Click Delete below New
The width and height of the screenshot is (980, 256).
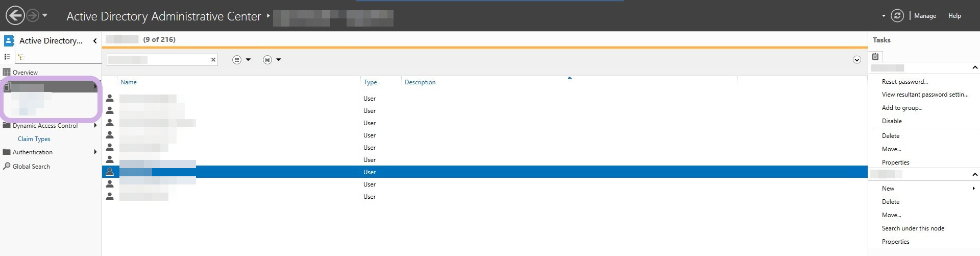891,202
